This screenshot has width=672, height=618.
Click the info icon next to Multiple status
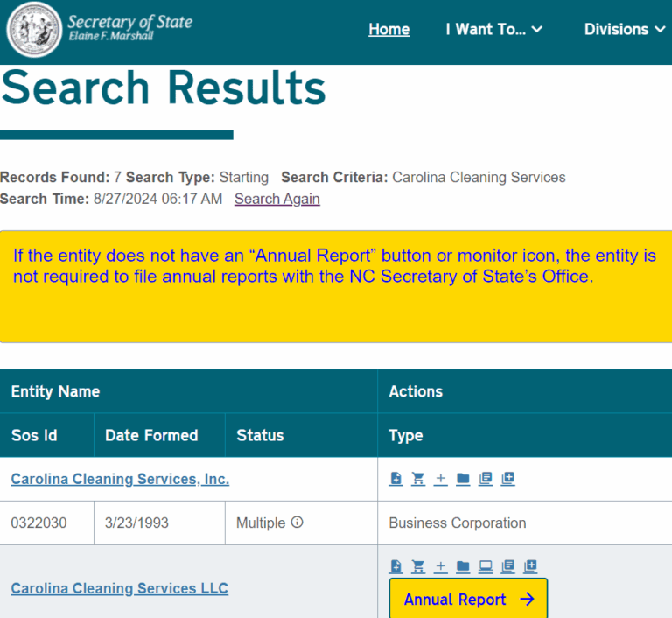tap(297, 523)
